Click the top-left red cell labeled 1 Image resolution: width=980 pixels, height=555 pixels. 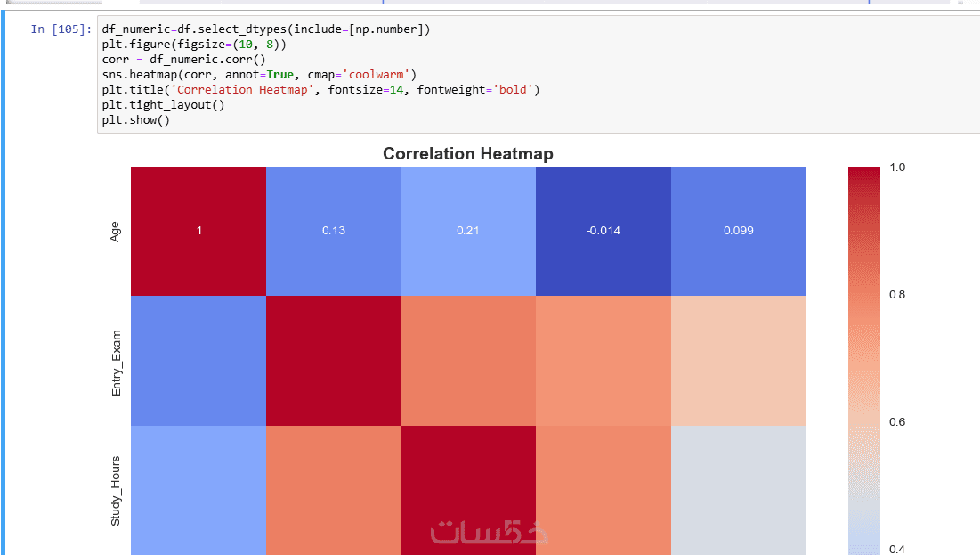coord(198,231)
